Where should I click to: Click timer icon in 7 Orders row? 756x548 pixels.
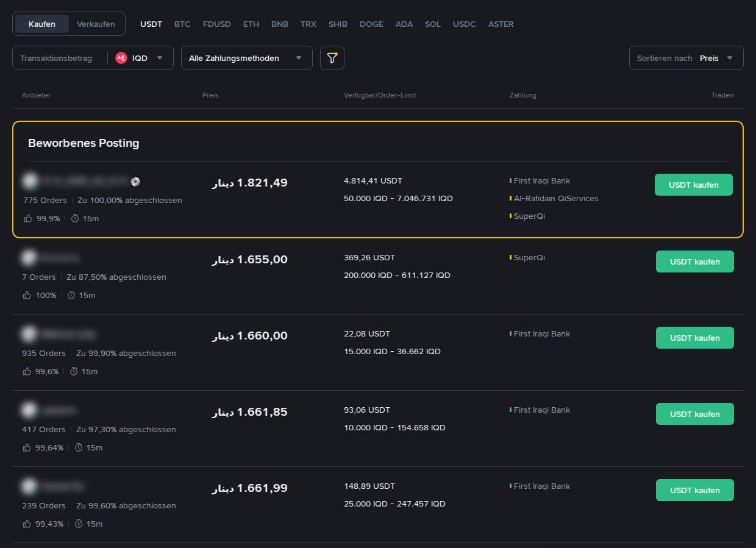point(71,295)
